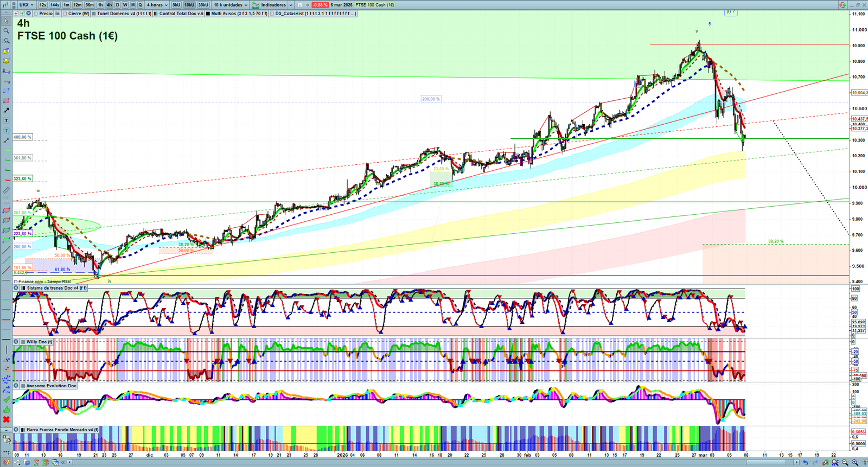Image resolution: width=868 pixels, height=467 pixels.
Task: Open the Indicadores chart icon
Action: 256,5
